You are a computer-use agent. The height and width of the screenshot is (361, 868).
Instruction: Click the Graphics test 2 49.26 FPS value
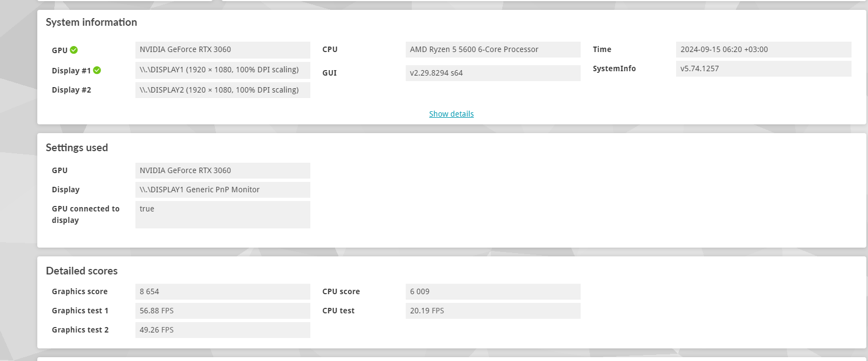click(x=223, y=330)
